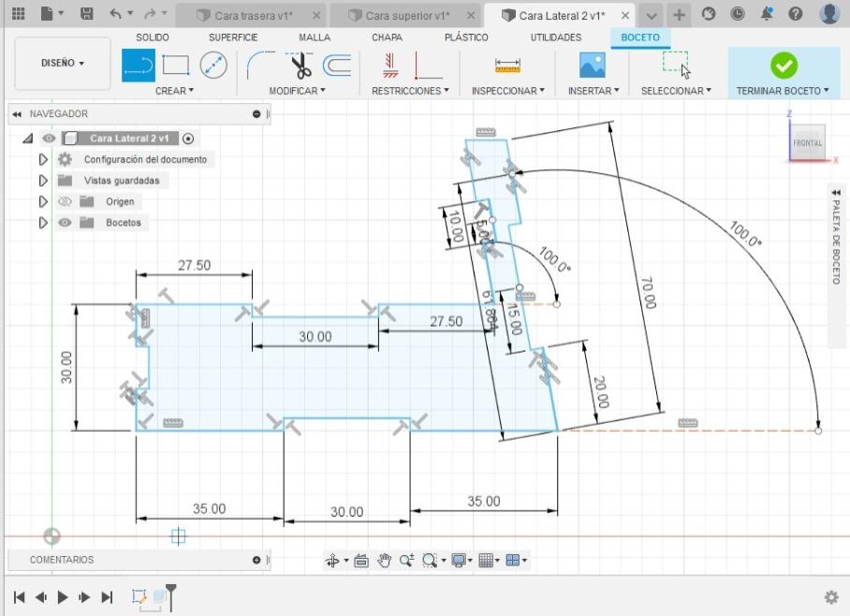Open the DISEÑO workspace dropdown

[x=63, y=63]
